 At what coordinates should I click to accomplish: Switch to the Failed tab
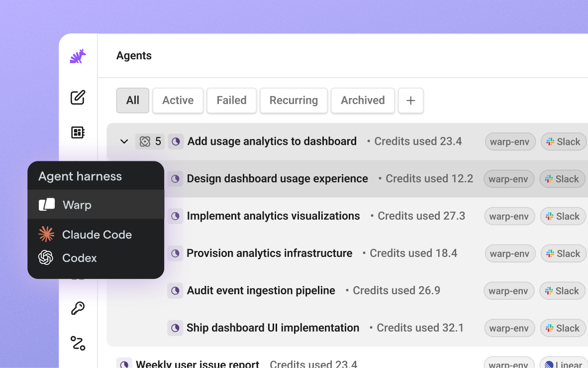232,100
